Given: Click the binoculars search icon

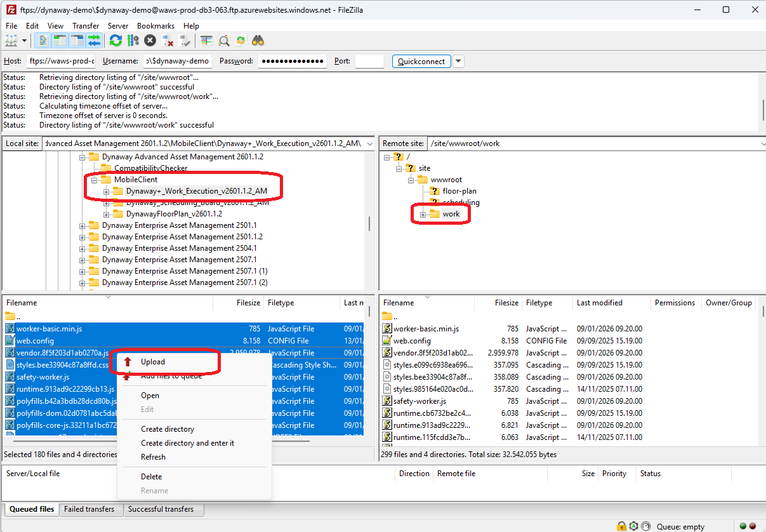Looking at the screenshot, I should click(258, 41).
